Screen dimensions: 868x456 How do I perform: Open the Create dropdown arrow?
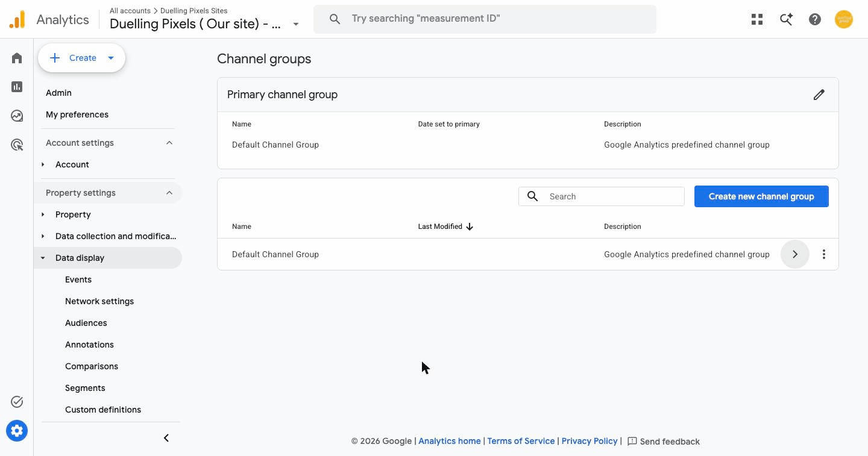tap(111, 58)
